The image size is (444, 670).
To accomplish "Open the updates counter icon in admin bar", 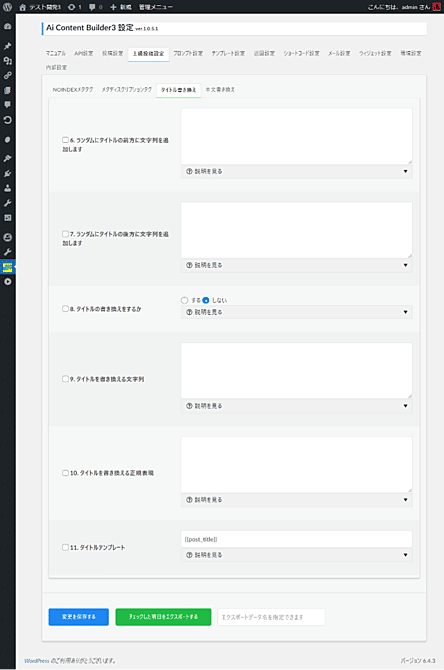I will tap(74, 7).
